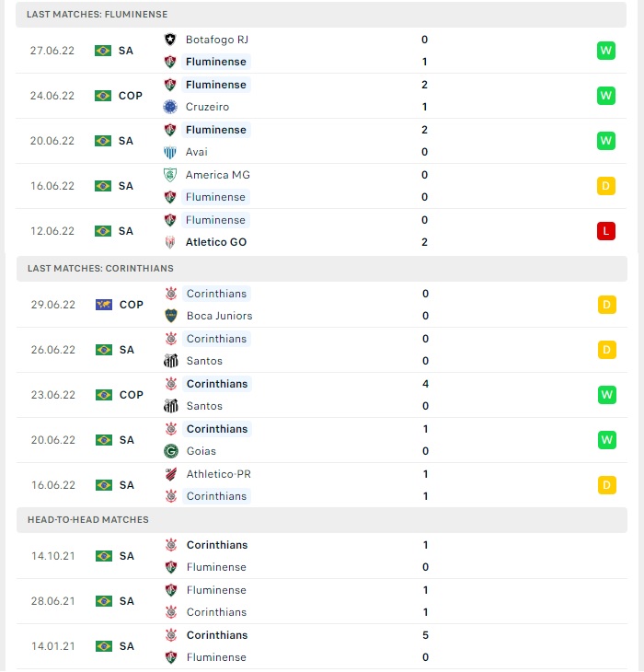Open the Last Matches: Corinthians section header
Screen dimensions: 644x672
322,269
